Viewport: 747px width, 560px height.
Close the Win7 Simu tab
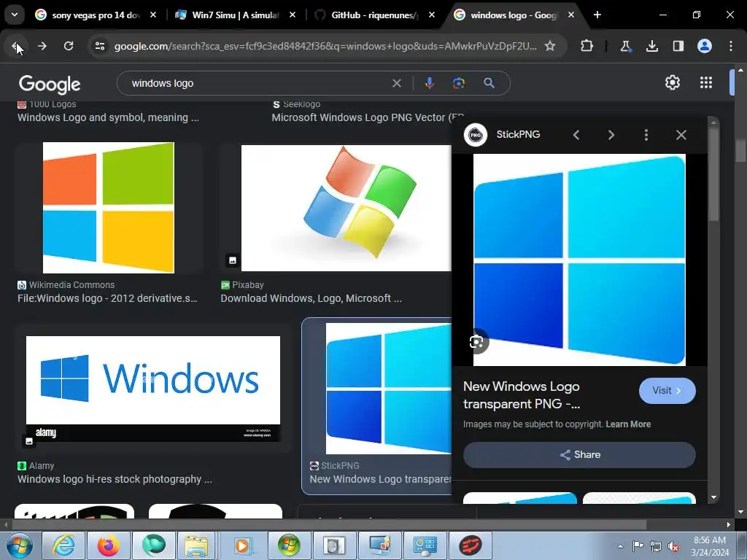click(x=293, y=15)
